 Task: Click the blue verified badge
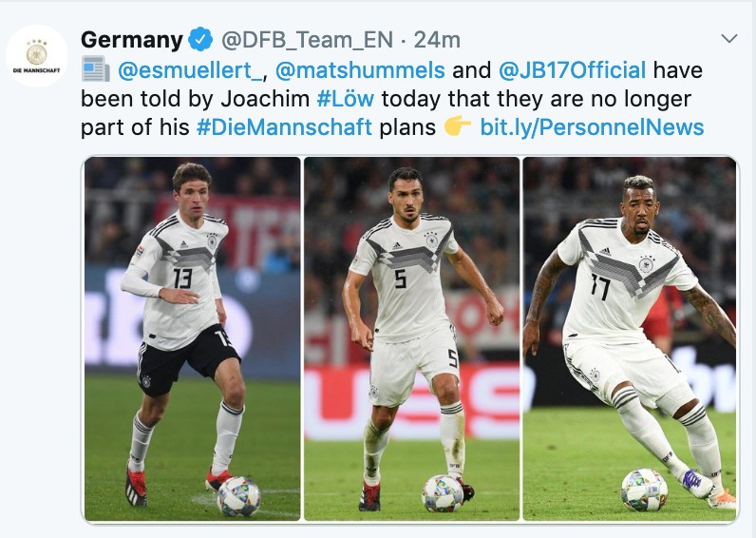click(x=200, y=40)
